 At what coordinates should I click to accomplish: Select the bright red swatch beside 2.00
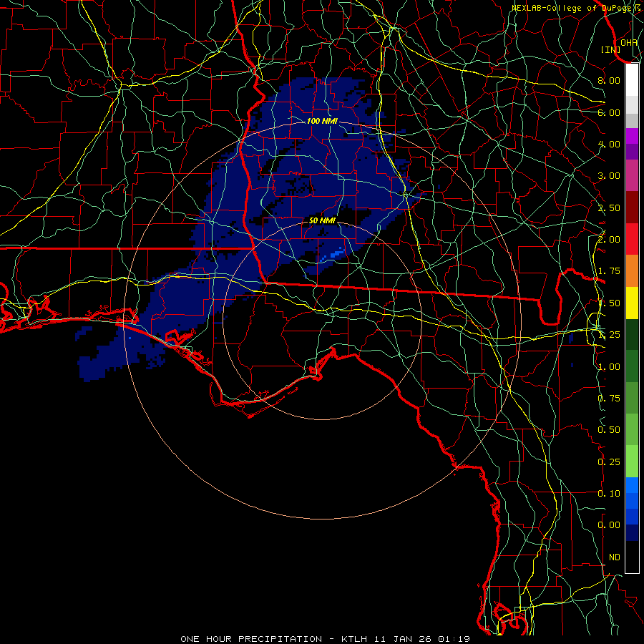click(x=632, y=240)
